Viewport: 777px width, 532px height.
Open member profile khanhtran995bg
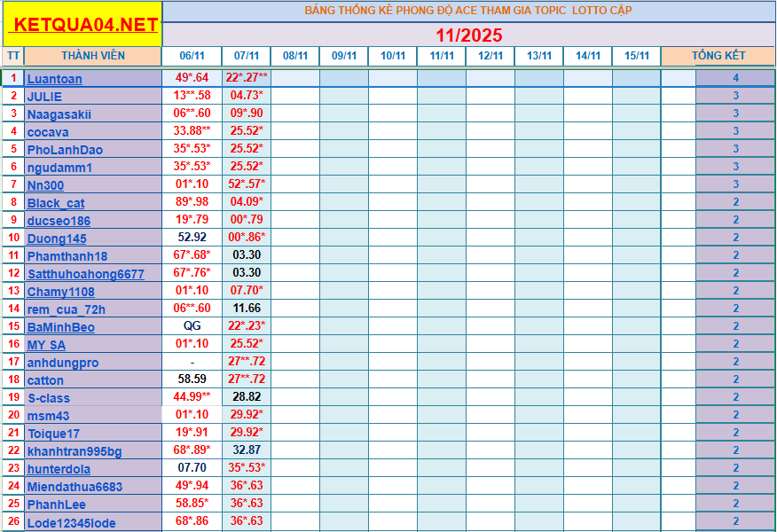(73, 450)
